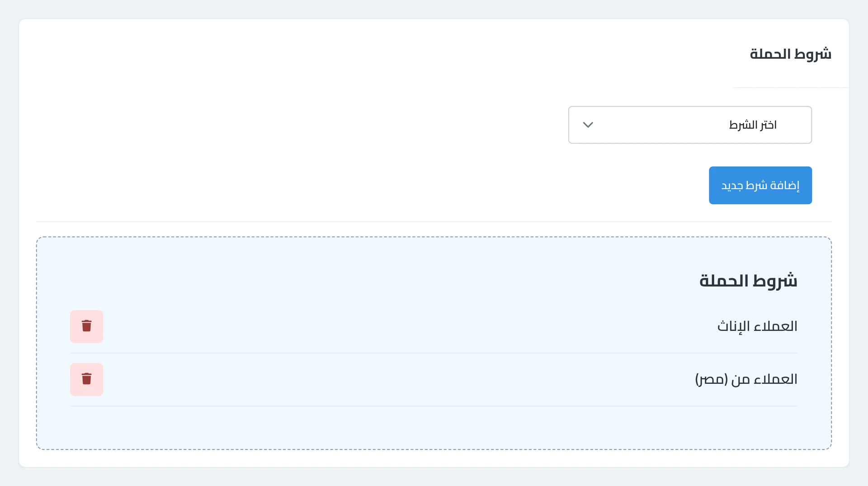Expand the choose condition combo box
Image resolution: width=868 pixels, height=486 pixels.
690,125
